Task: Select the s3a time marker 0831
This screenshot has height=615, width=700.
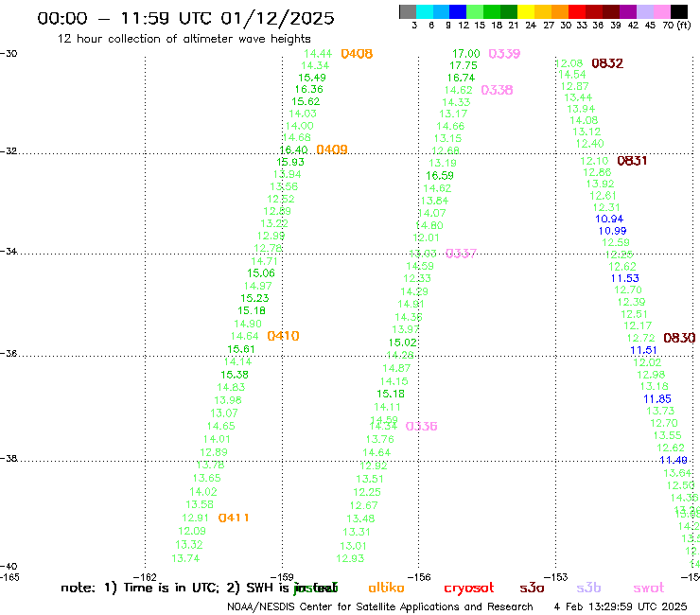Action: click(632, 161)
